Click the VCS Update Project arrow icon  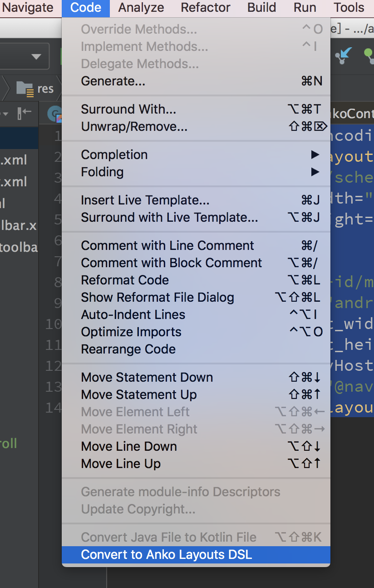(344, 55)
